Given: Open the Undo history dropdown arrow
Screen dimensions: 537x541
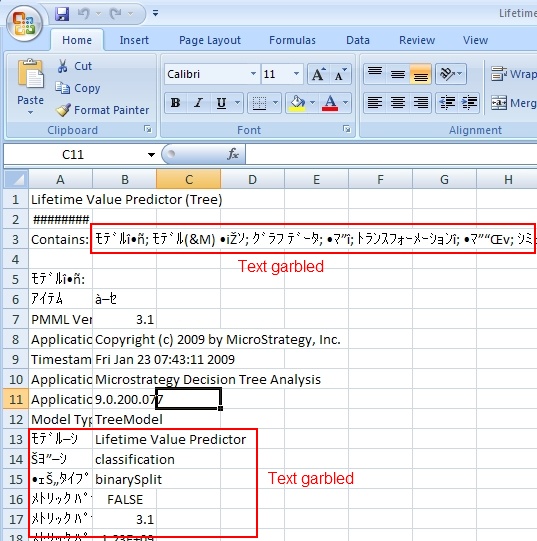Looking at the screenshot, I should click(x=98, y=14).
